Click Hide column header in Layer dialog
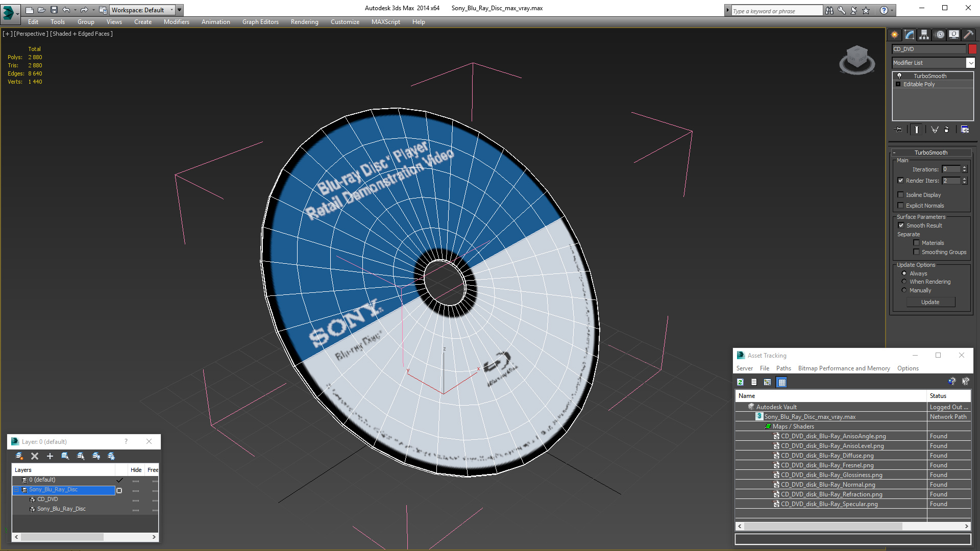The height and width of the screenshot is (551, 980). click(136, 470)
